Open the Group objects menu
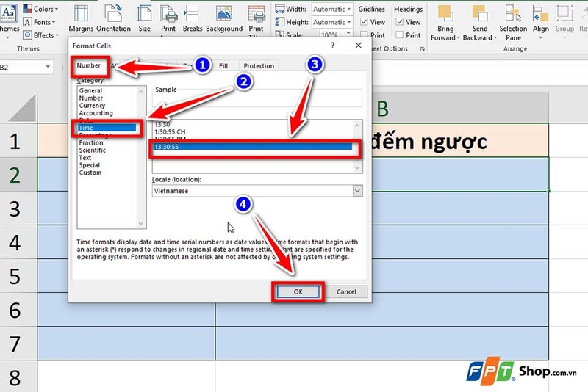The width and height of the screenshot is (588, 392). point(564,21)
